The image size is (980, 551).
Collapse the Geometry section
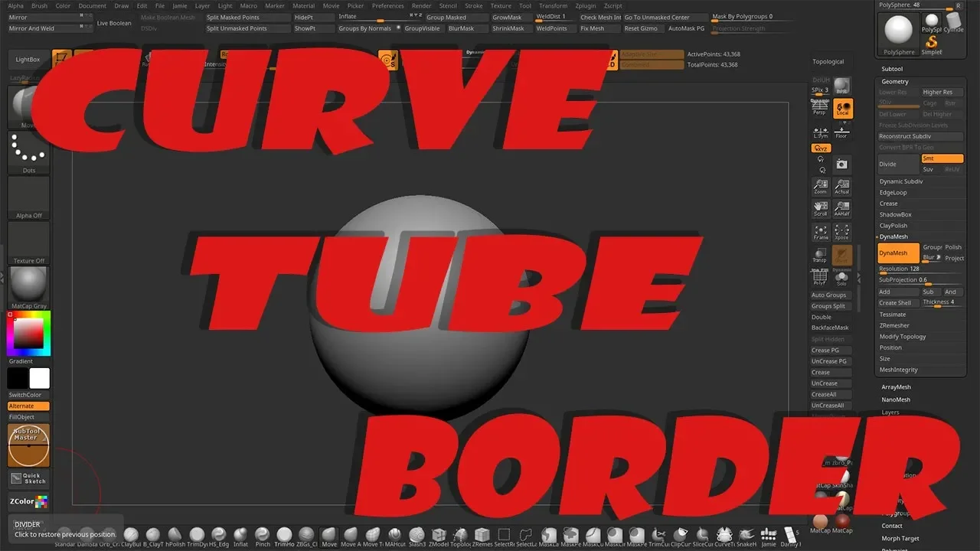895,81
